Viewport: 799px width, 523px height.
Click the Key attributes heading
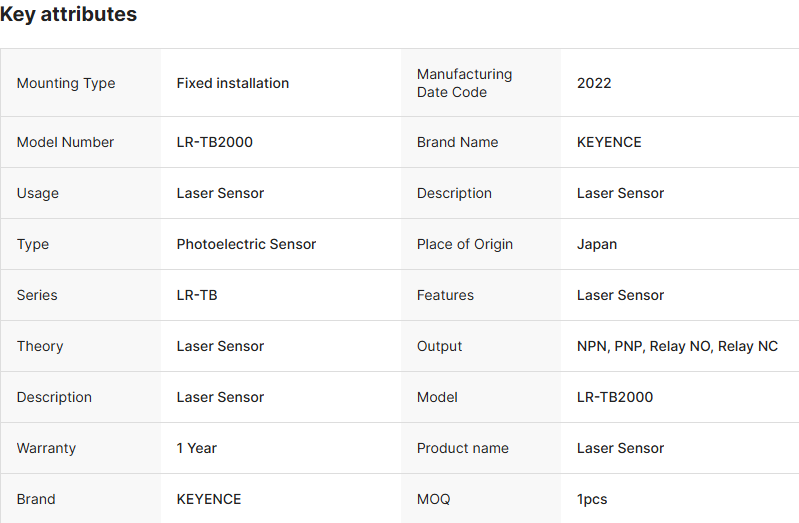[x=69, y=15]
